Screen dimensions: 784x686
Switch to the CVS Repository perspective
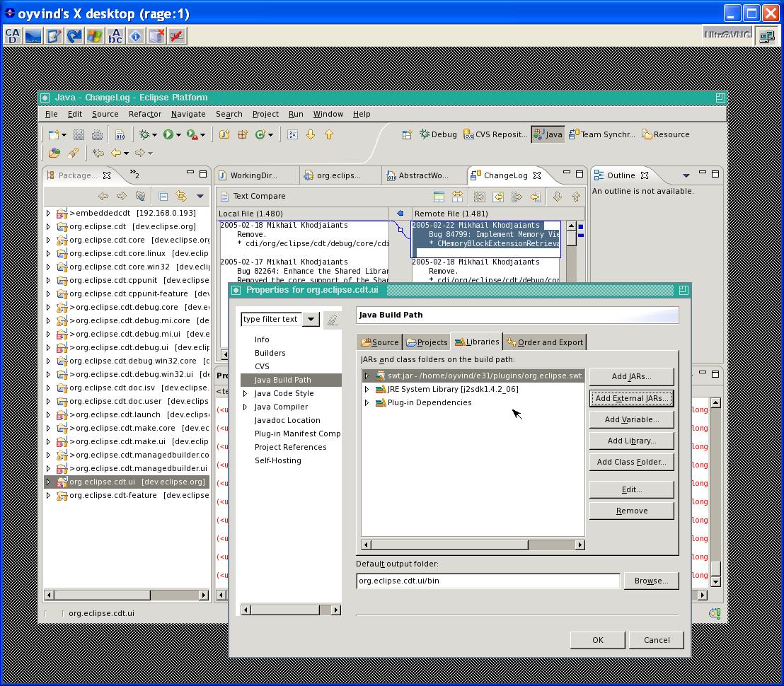495,134
